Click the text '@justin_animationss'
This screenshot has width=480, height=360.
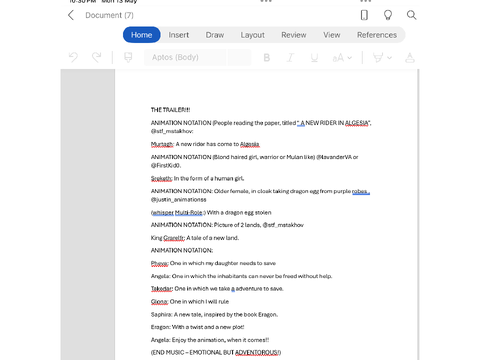click(x=178, y=199)
